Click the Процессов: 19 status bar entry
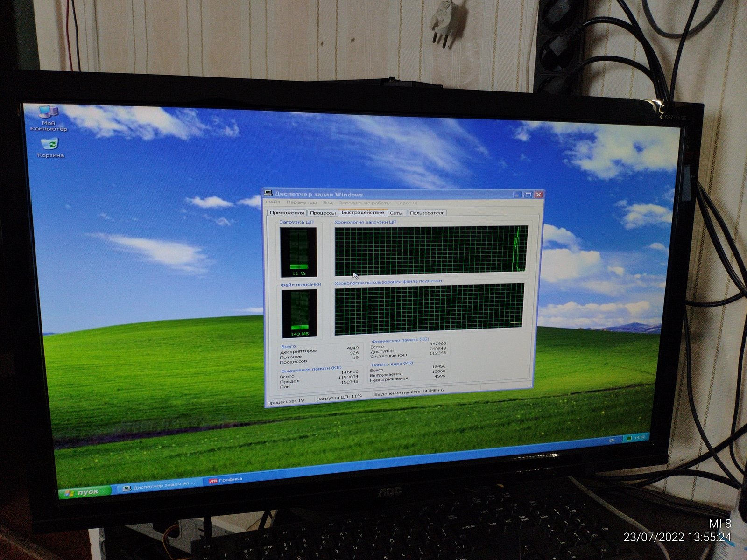Viewport: 747px width, 560px height. click(285, 401)
